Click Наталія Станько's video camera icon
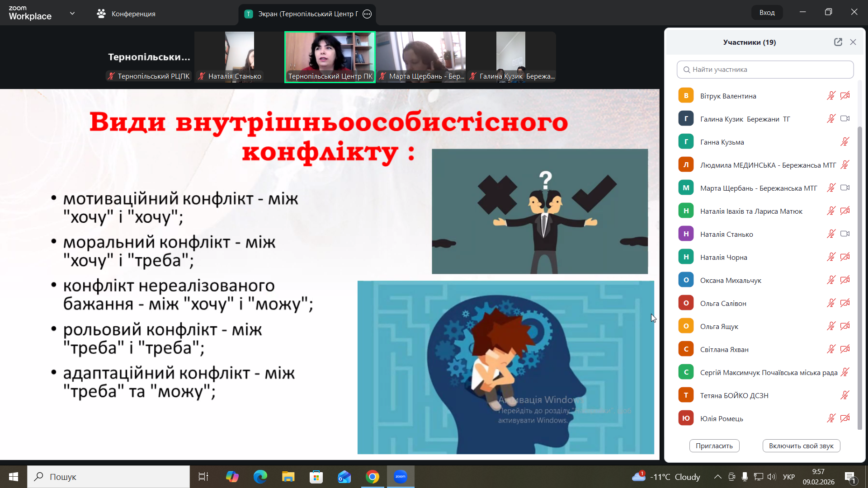Image resolution: width=868 pixels, height=488 pixels. (844, 234)
